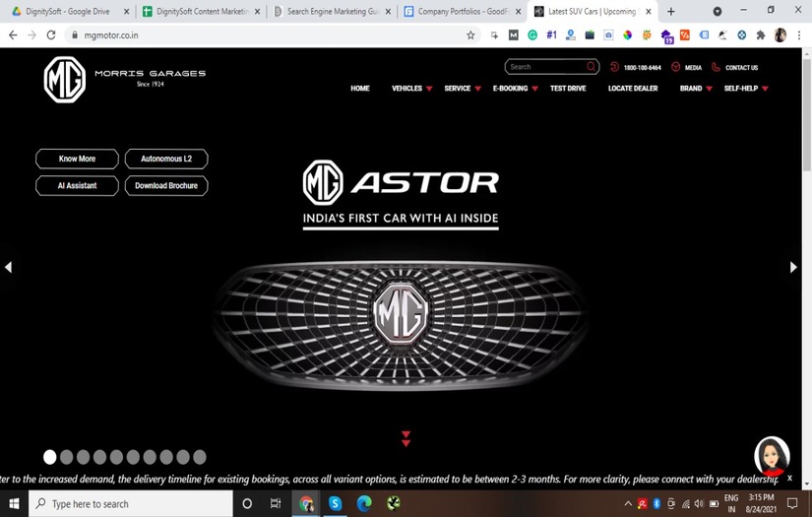Select the last carousel dot

[200, 457]
